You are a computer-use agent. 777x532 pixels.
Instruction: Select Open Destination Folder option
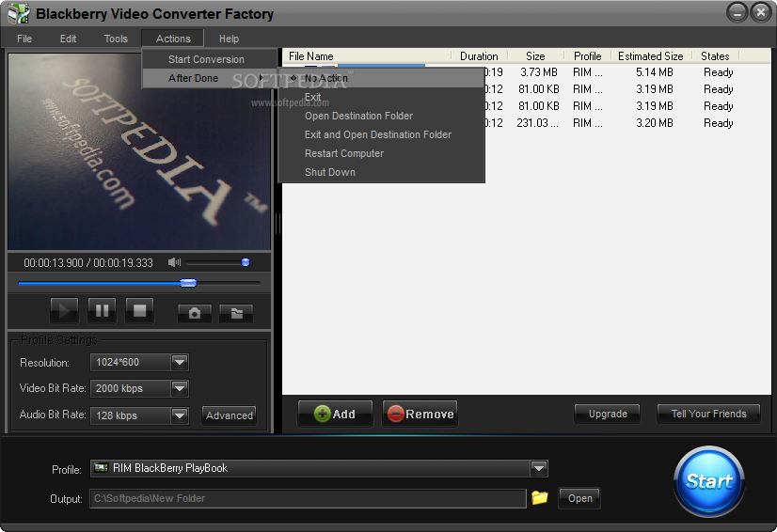(381, 116)
